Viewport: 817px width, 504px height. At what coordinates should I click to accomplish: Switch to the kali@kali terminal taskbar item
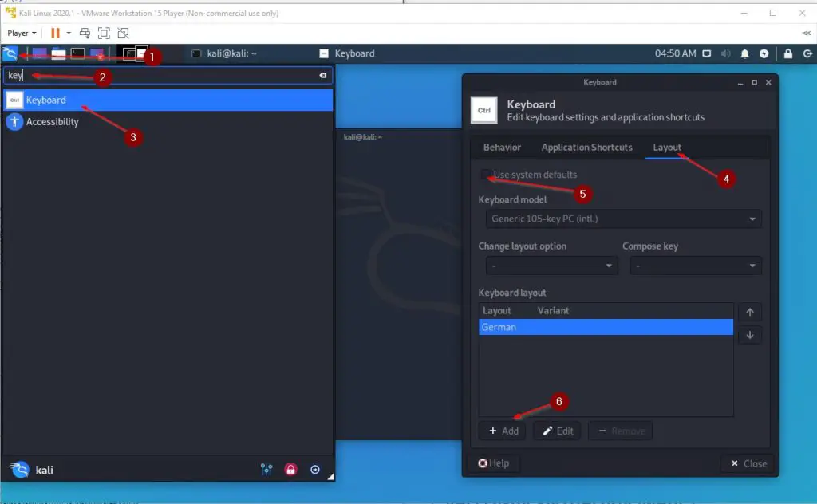coord(224,53)
